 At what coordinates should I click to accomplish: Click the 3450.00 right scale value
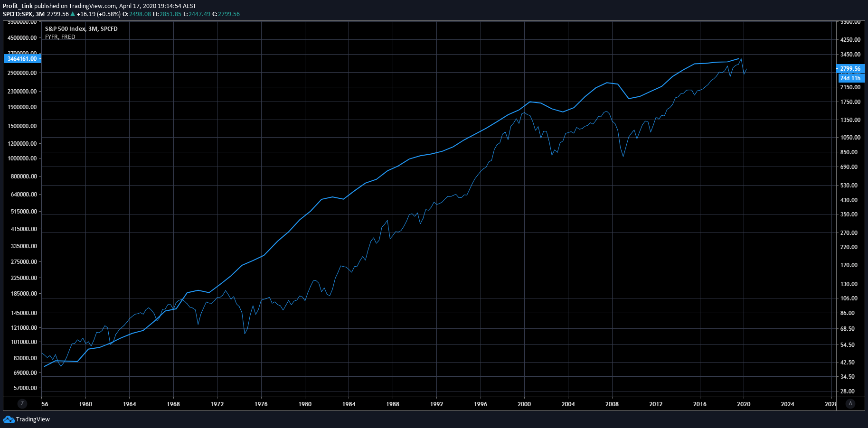pyautogui.click(x=850, y=55)
